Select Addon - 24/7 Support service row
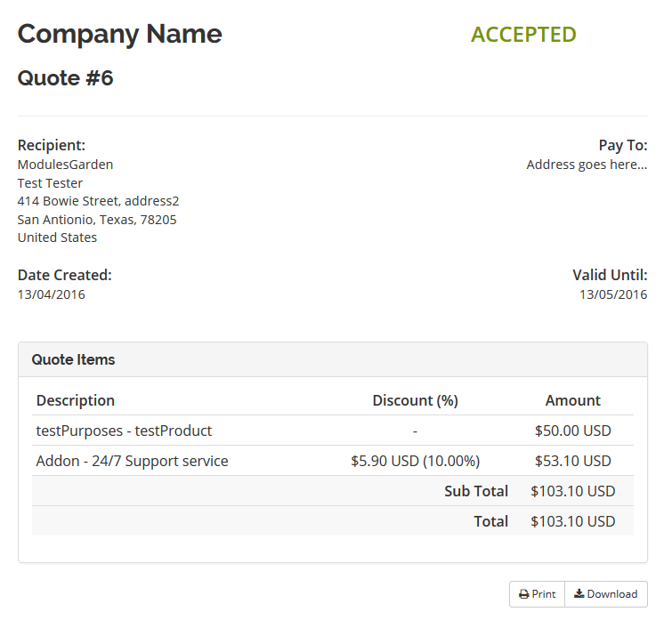This screenshot has width=672, height=636. point(333,461)
